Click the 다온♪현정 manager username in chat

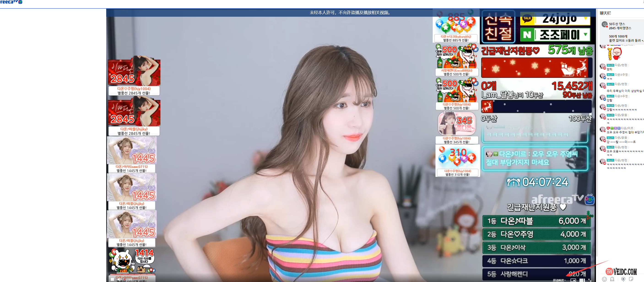click(x=621, y=65)
